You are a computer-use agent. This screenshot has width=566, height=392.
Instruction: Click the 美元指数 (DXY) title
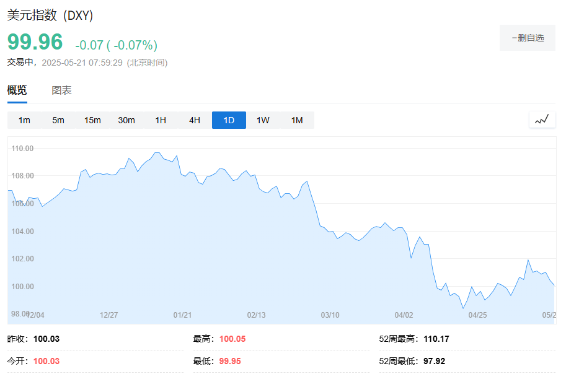[x=50, y=16]
